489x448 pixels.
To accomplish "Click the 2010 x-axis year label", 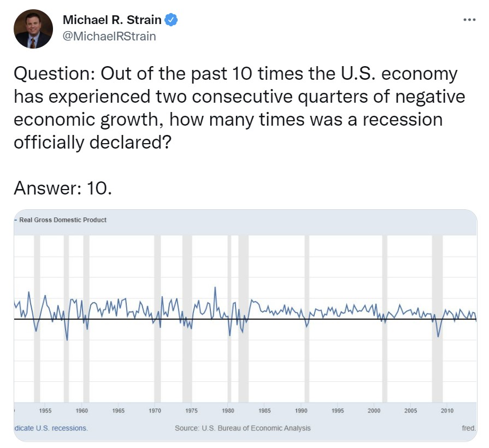I will click(x=447, y=411).
